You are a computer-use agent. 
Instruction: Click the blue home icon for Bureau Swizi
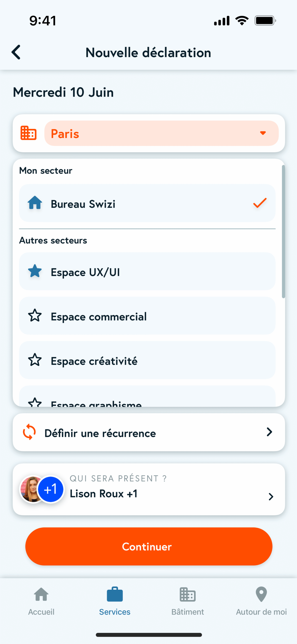[35, 203]
